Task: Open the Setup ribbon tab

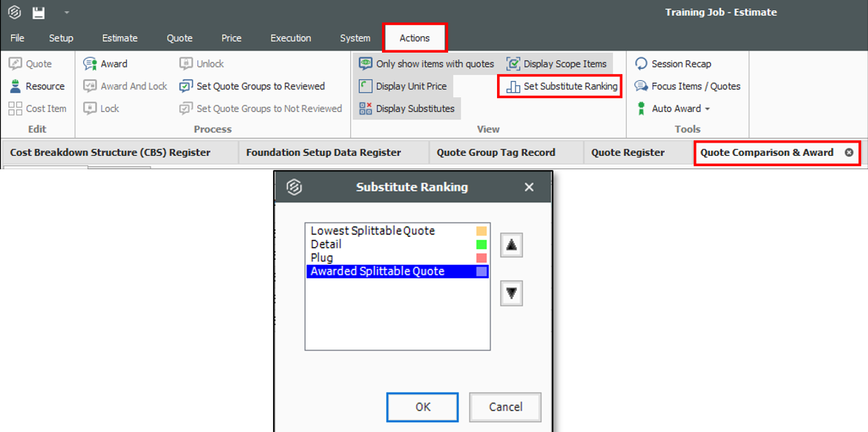Action: (61, 38)
